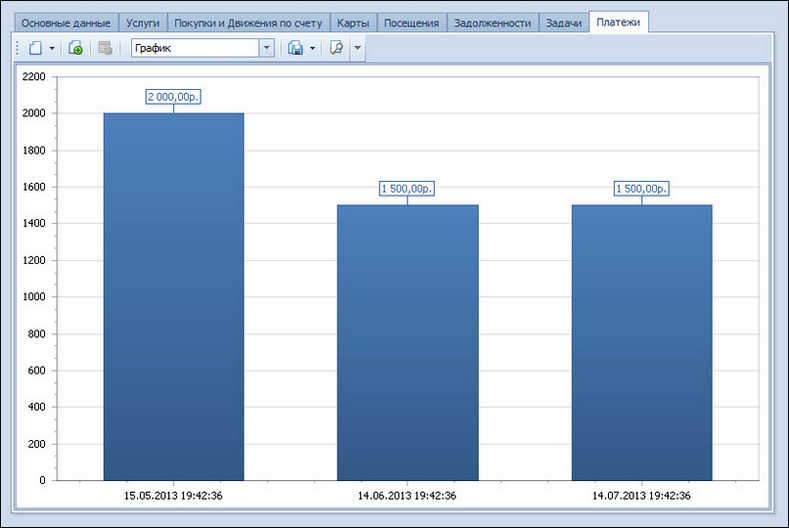The width and height of the screenshot is (789, 528).
Task: Click the 1800 y-axis label
Action: pyautogui.click(x=34, y=150)
